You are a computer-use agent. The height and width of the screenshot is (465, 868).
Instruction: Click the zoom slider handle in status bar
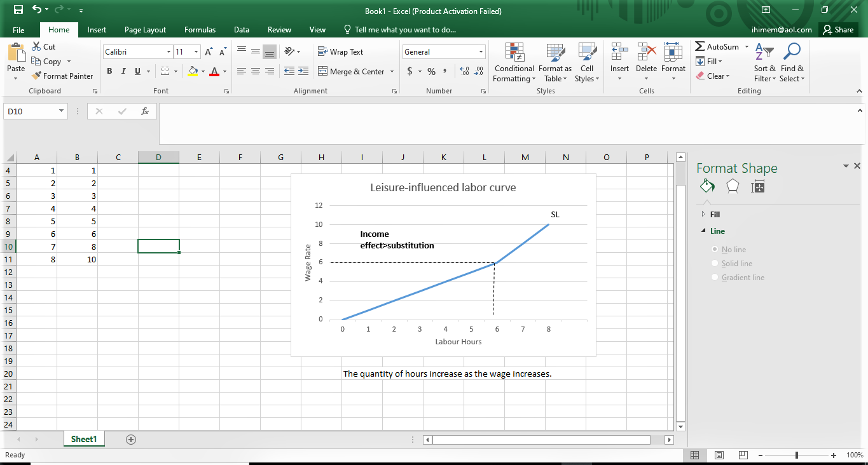[x=797, y=455]
